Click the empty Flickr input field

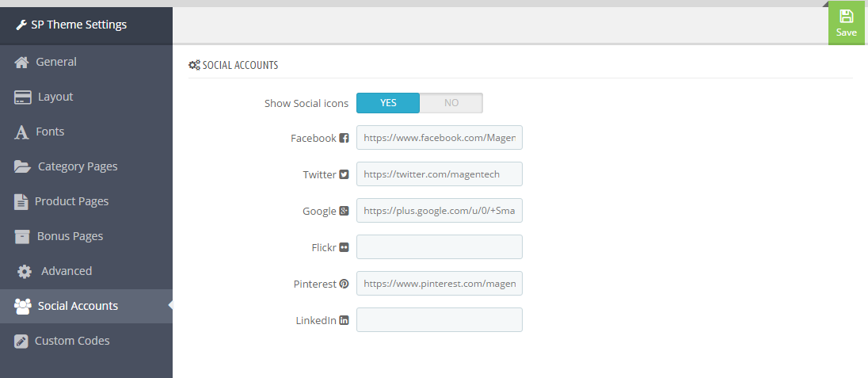point(440,247)
